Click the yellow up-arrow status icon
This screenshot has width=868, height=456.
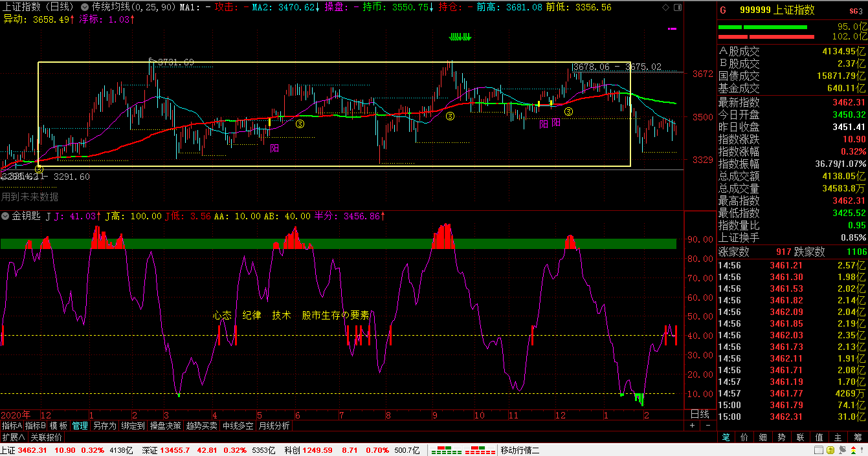click(x=830, y=450)
